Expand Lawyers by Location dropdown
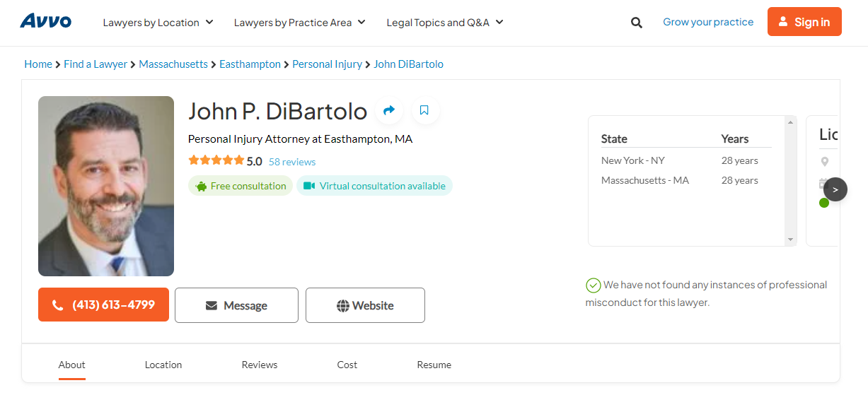The height and width of the screenshot is (395, 868). pyautogui.click(x=158, y=23)
